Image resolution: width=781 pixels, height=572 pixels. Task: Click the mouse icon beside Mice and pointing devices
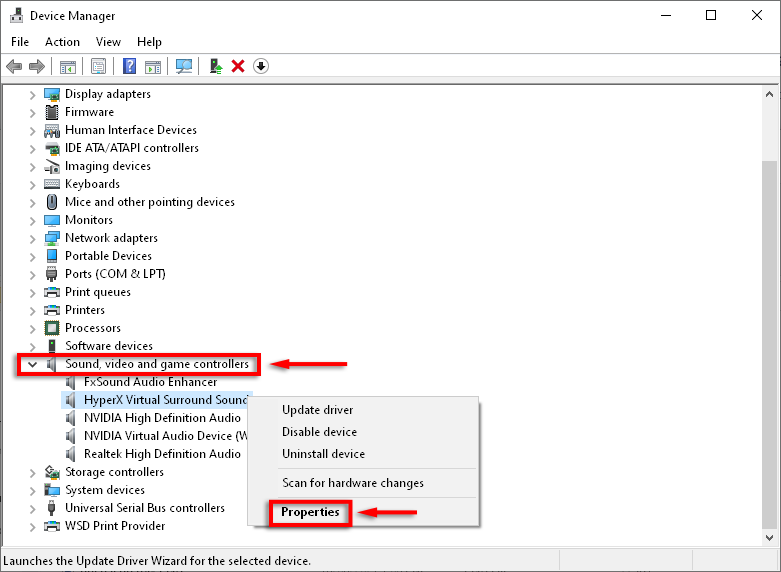(52, 202)
